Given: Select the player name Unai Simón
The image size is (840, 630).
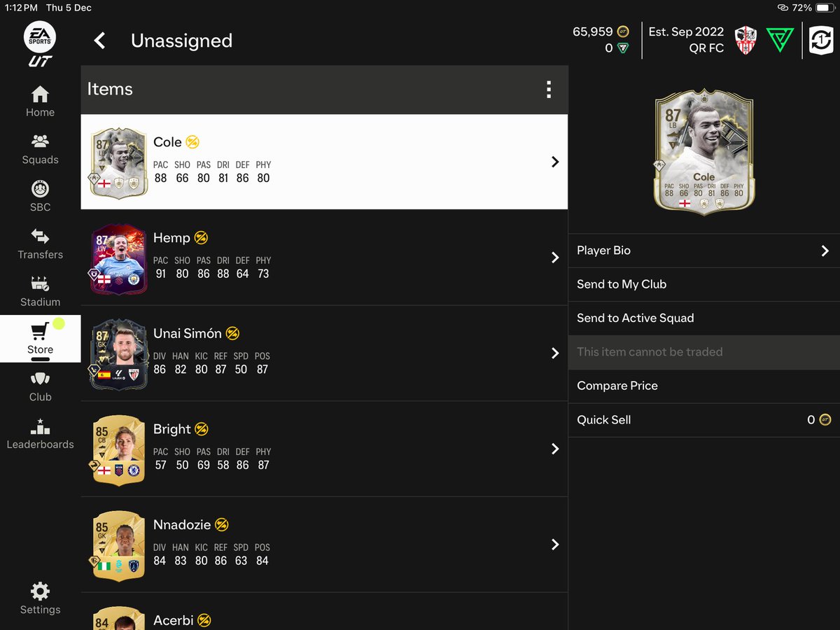Looking at the screenshot, I should click(x=188, y=334).
